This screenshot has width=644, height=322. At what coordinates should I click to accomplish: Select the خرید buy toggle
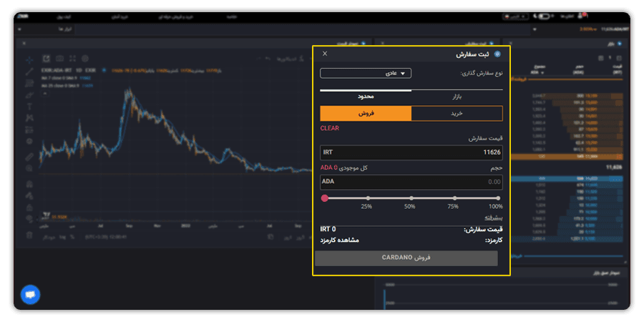point(457,113)
